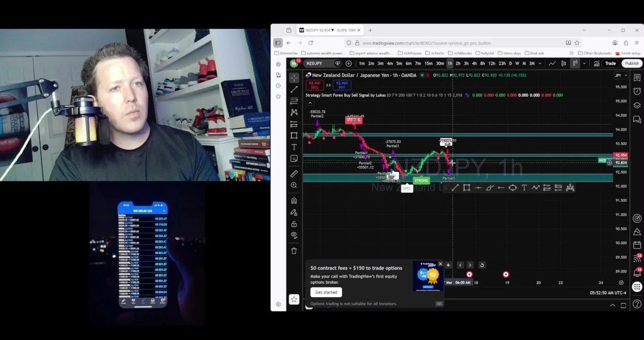Click the Publish button
The height and width of the screenshot is (340, 644).
click(x=632, y=63)
